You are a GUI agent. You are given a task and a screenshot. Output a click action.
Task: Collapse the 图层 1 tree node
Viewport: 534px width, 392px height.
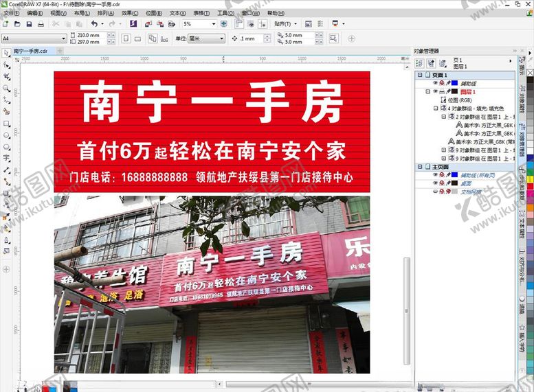427,91
